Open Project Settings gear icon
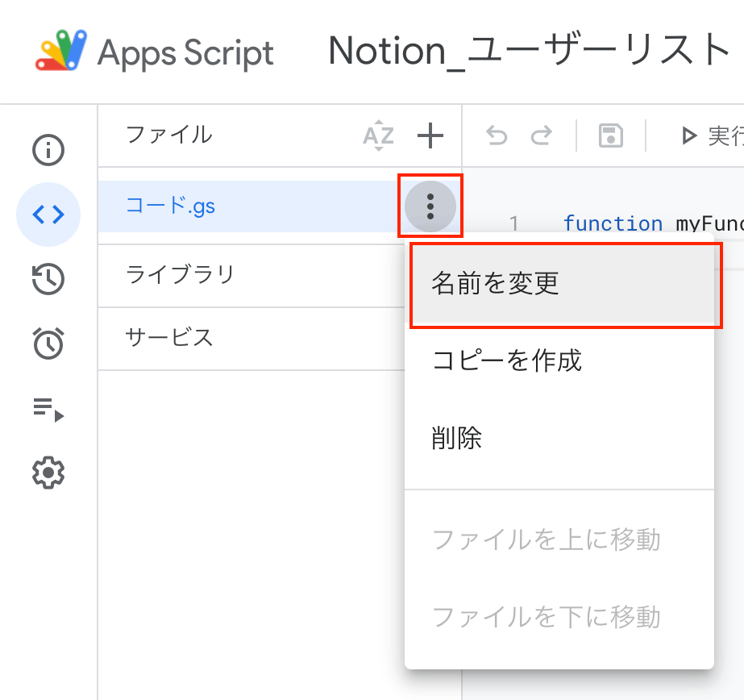Viewport: 744px width, 700px height. (48, 473)
